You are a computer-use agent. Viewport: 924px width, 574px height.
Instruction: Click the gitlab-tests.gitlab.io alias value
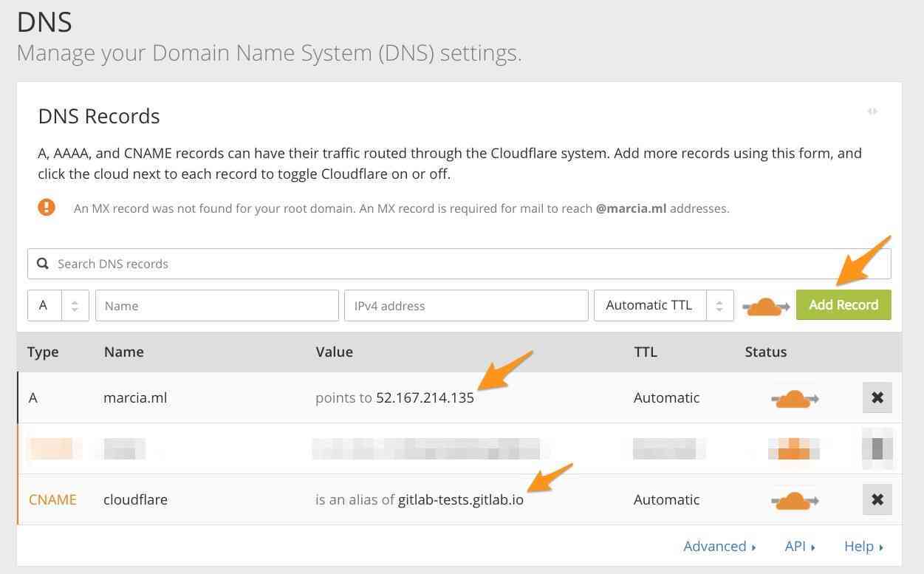click(461, 499)
